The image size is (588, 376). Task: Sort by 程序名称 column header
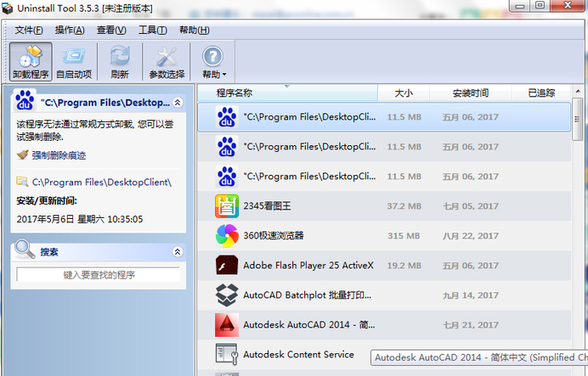[x=287, y=93]
